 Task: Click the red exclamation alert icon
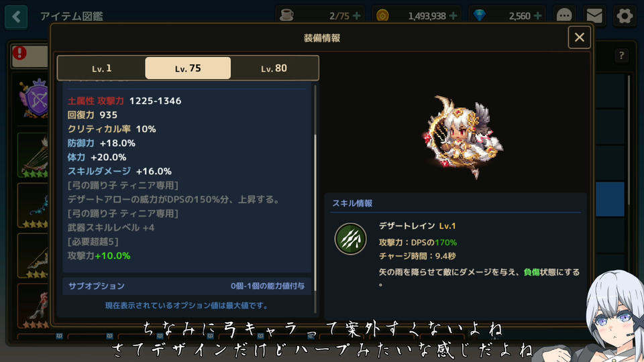19,53
